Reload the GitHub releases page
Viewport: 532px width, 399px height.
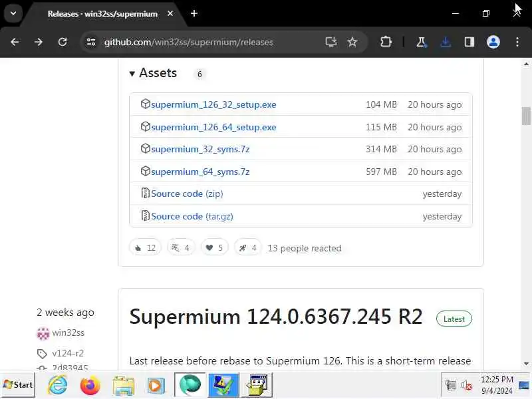63,42
